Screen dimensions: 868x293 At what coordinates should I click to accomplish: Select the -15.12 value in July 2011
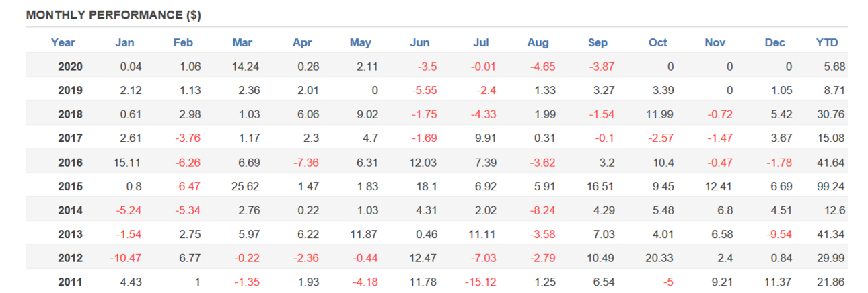point(480,282)
